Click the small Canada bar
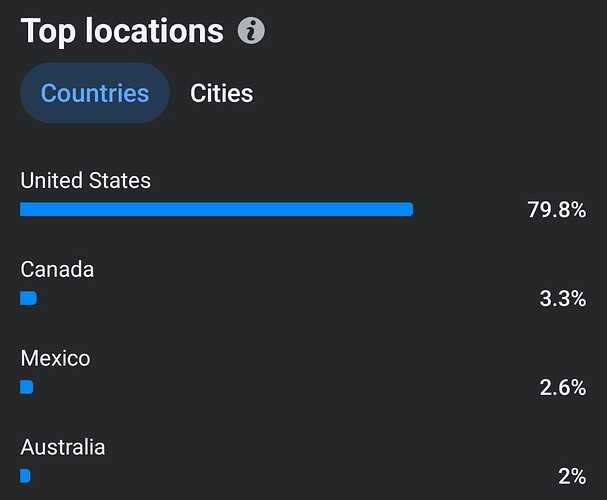This screenshot has width=607, height=500. click(x=28, y=298)
